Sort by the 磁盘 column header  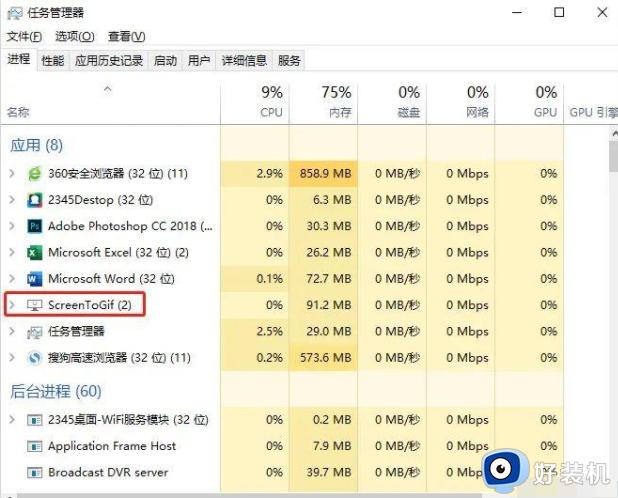392,103
